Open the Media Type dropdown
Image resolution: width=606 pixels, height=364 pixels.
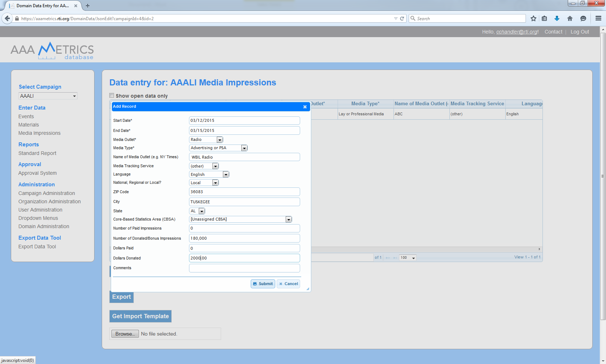click(244, 148)
